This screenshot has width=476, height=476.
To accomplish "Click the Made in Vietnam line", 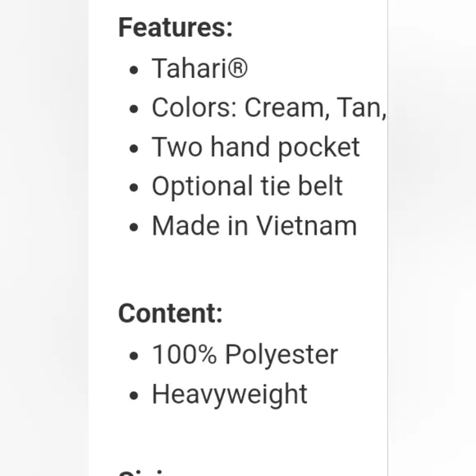I will (x=254, y=226).
